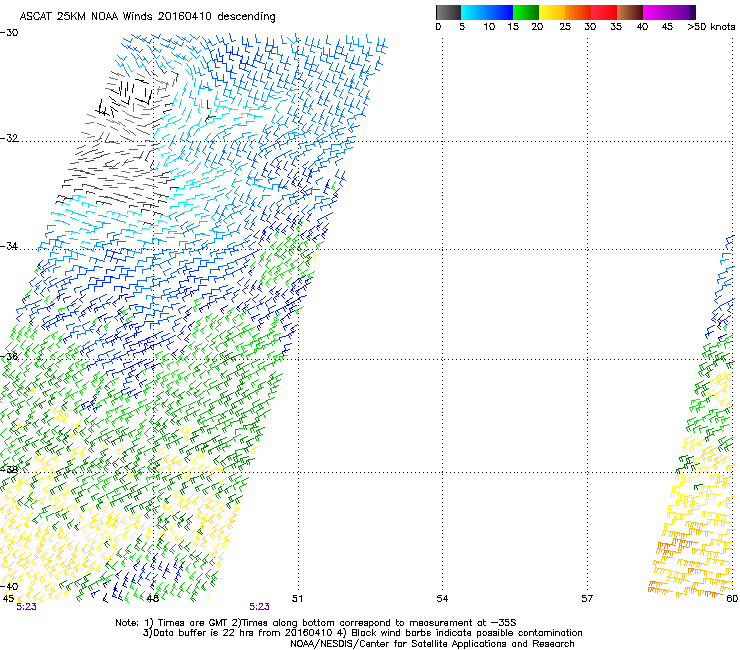The height and width of the screenshot is (650, 740).
Task: Click the '45' label under the color bar
Action: (667, 27)
